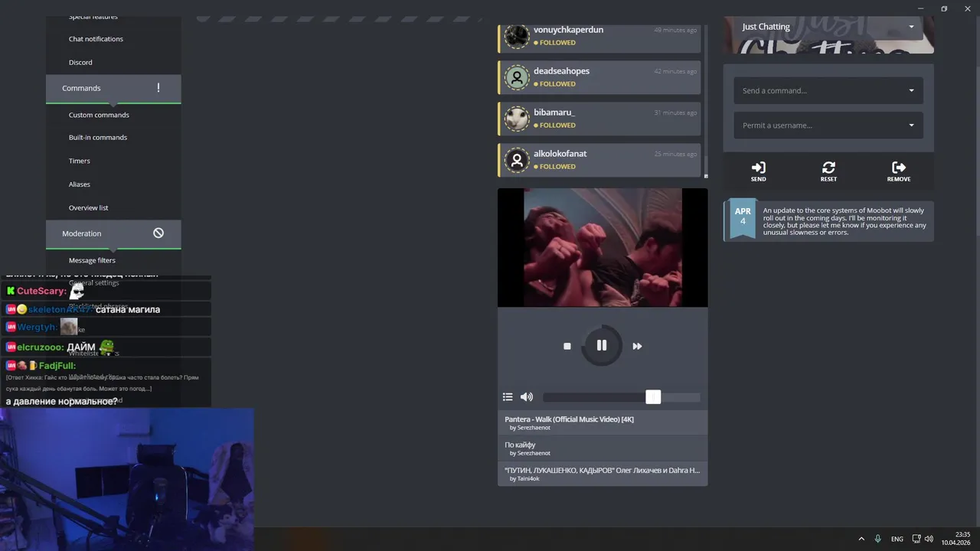Screen dimensions: 980x551
Task: Open bibamaru_ profile avatar
Action: [517, 119]
